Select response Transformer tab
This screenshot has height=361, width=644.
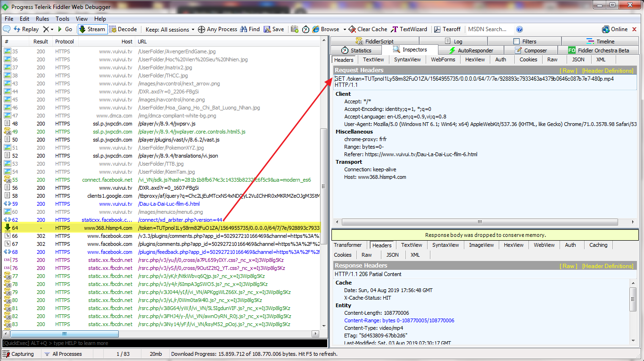pyautogui.click(x=348, y=245)
